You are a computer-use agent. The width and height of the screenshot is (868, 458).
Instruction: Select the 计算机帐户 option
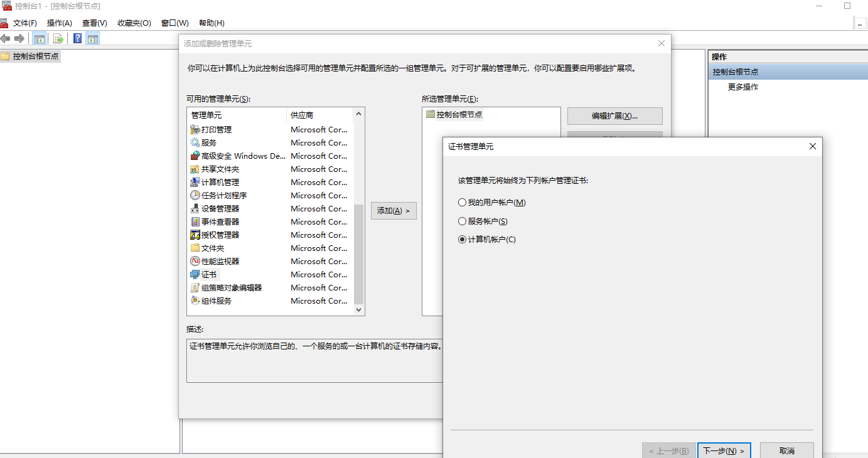pyautogui.click(x=462, y=239)
